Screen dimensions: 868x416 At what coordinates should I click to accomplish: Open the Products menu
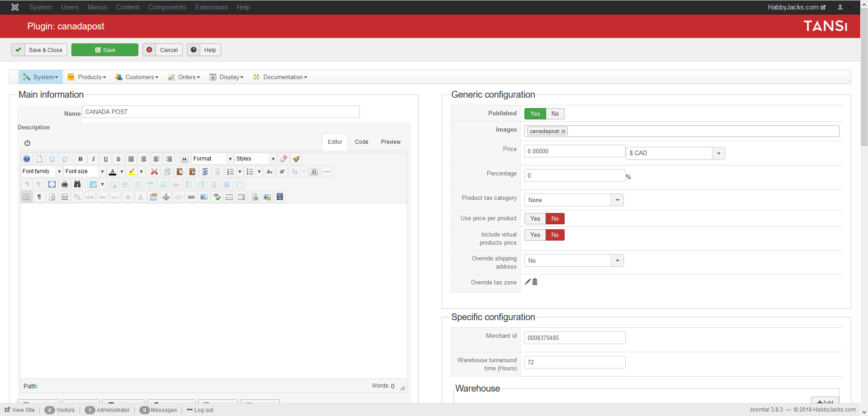point(87,77)
